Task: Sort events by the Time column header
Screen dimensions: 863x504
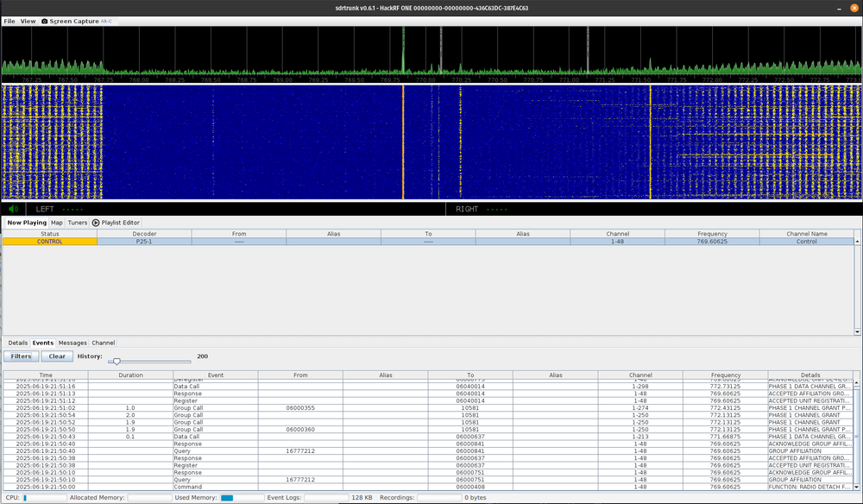Action: coord(45,375)
